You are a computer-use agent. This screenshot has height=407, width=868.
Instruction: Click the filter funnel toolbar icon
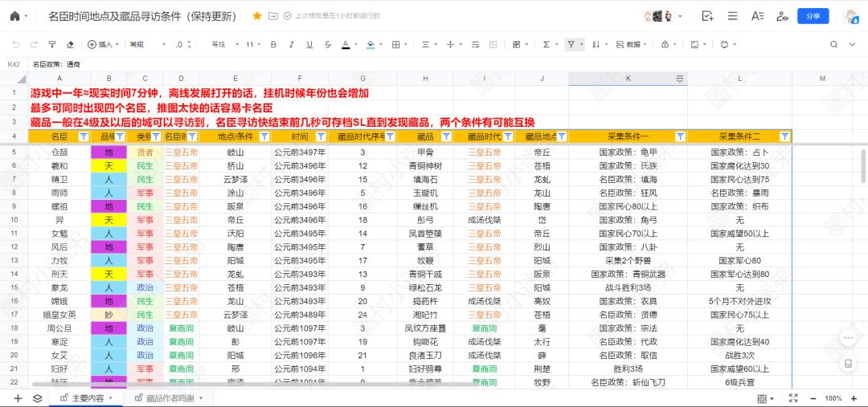coord(571,45)
